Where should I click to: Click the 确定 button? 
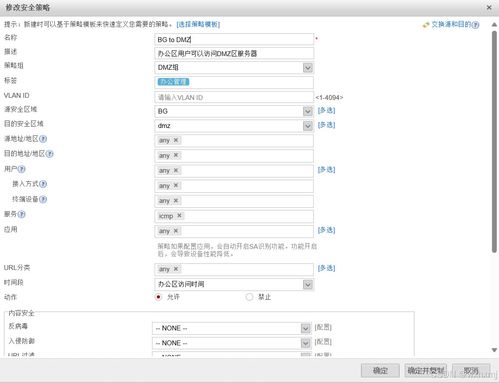380,370
